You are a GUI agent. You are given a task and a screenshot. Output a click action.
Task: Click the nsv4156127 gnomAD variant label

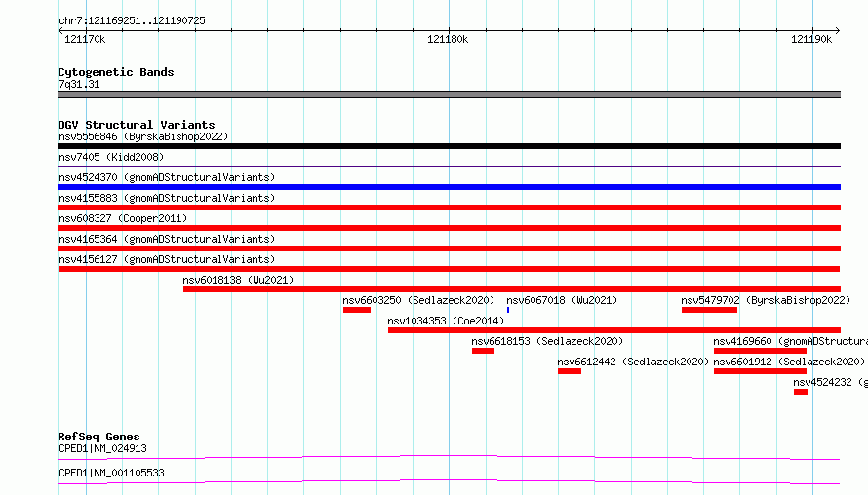(x=167, y=259)
